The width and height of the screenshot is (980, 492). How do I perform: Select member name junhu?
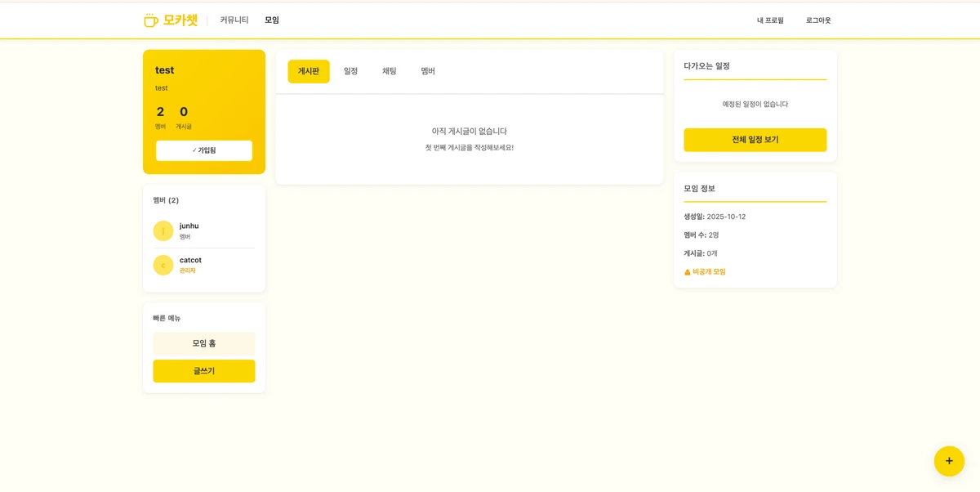pos(189,226)
